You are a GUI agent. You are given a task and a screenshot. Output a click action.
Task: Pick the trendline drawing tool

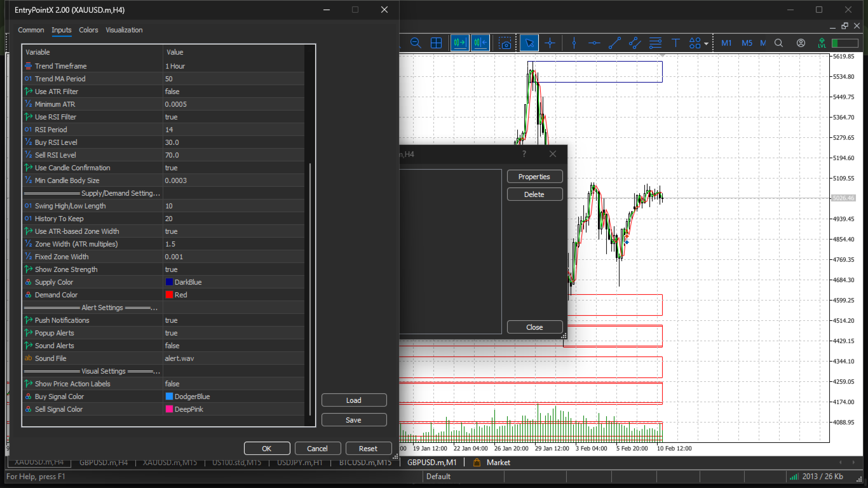tap(614, 43)
